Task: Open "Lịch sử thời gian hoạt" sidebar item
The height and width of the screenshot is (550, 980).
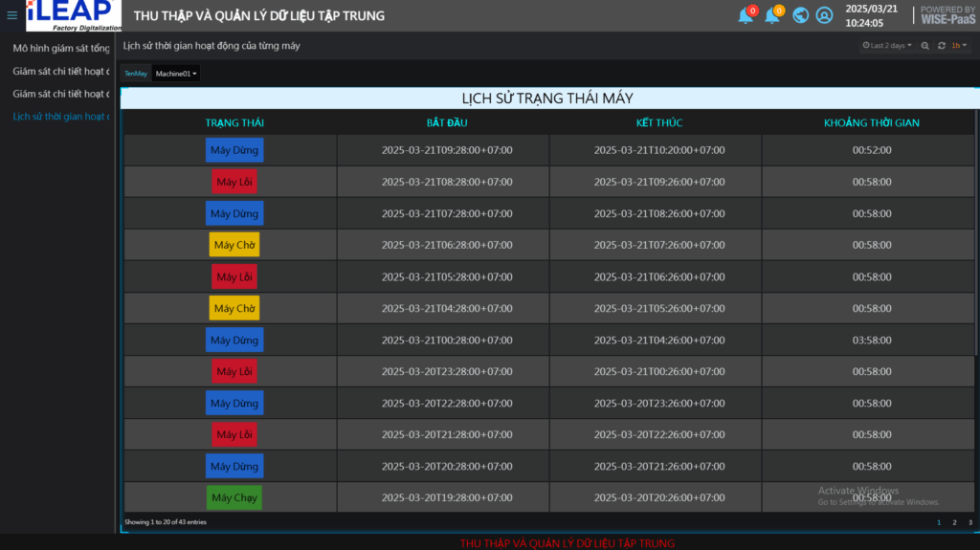Action: (60, 117)
